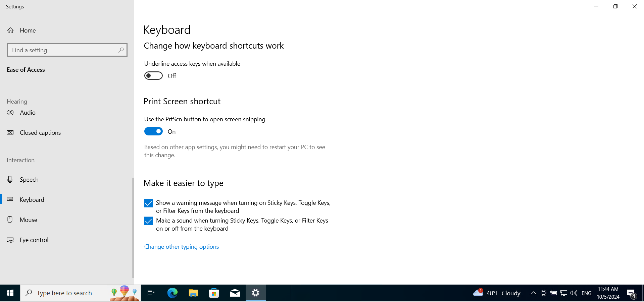Viewport: 644px width, 302px height.
Task: Open File Explorer from taskbar
Action: point(193,293)
